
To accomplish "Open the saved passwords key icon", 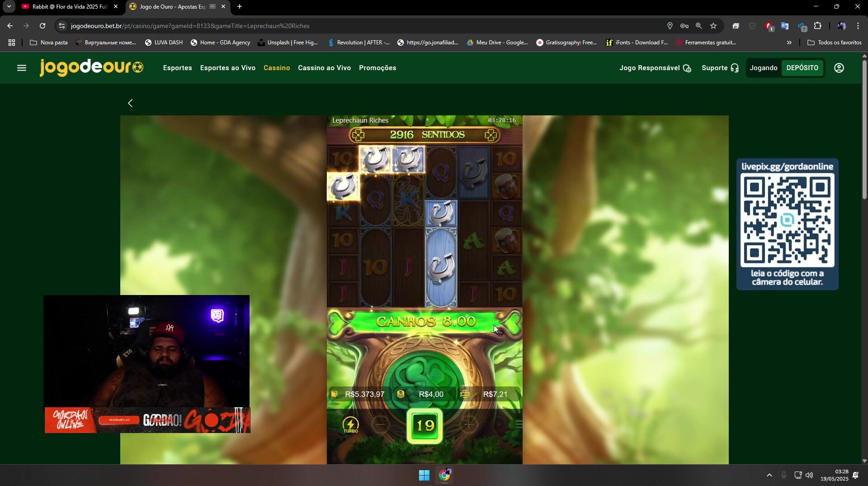I will tap(684, 26).
